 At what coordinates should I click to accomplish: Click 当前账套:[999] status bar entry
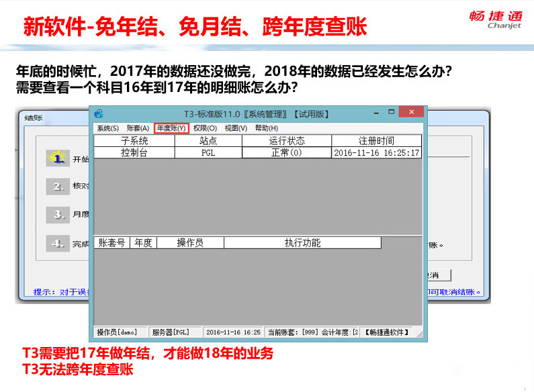pos(312,332)
